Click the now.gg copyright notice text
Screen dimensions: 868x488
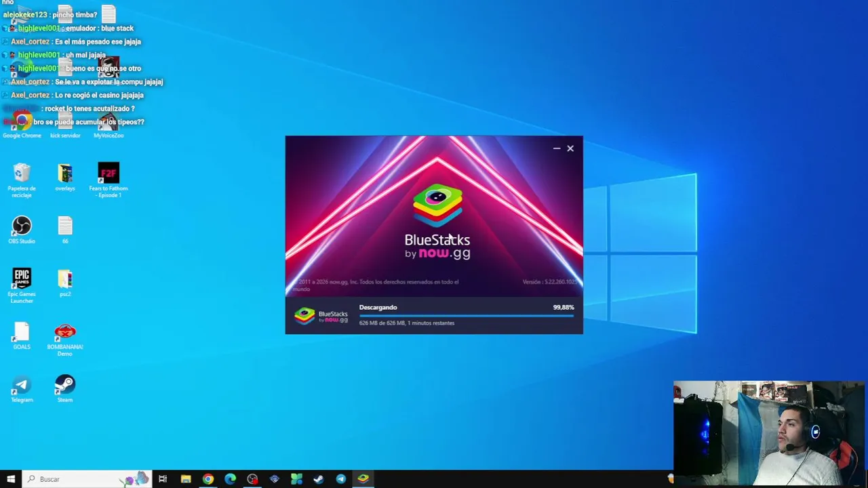376,285
